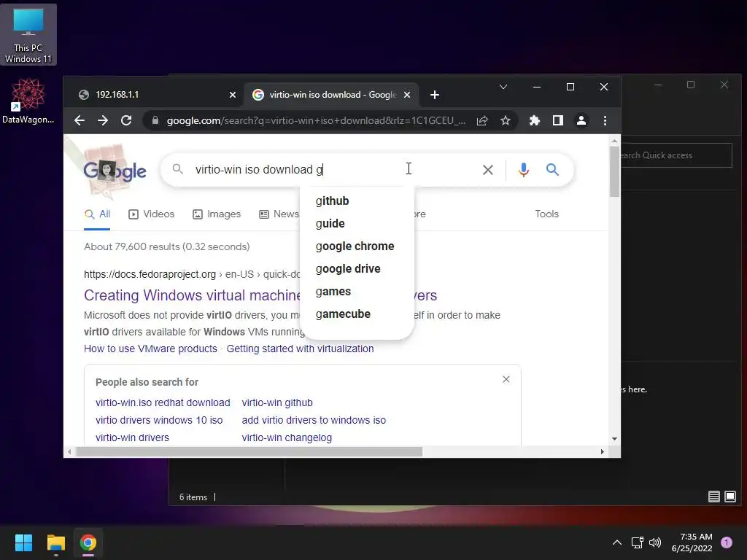The height and width of the screenshot is (560, 747).
Task: Open Creating Windows virtual machines result
Action: coord(192,295)
